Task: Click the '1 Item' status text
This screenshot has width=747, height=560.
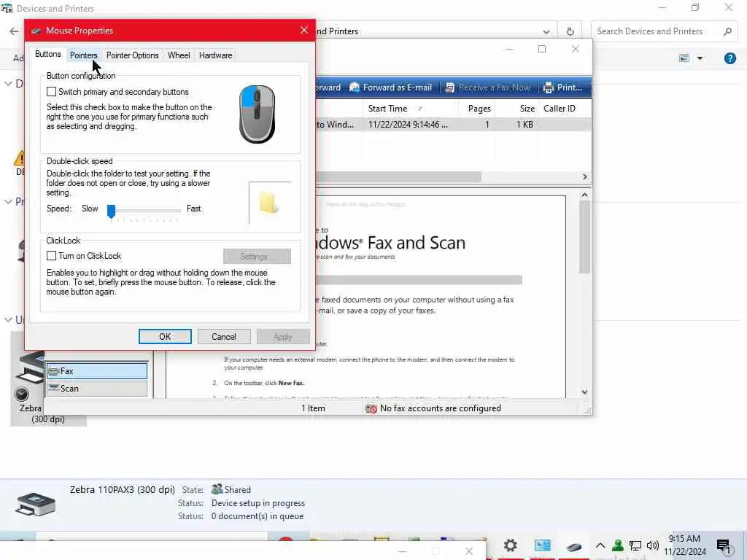Action: point(313,408)
